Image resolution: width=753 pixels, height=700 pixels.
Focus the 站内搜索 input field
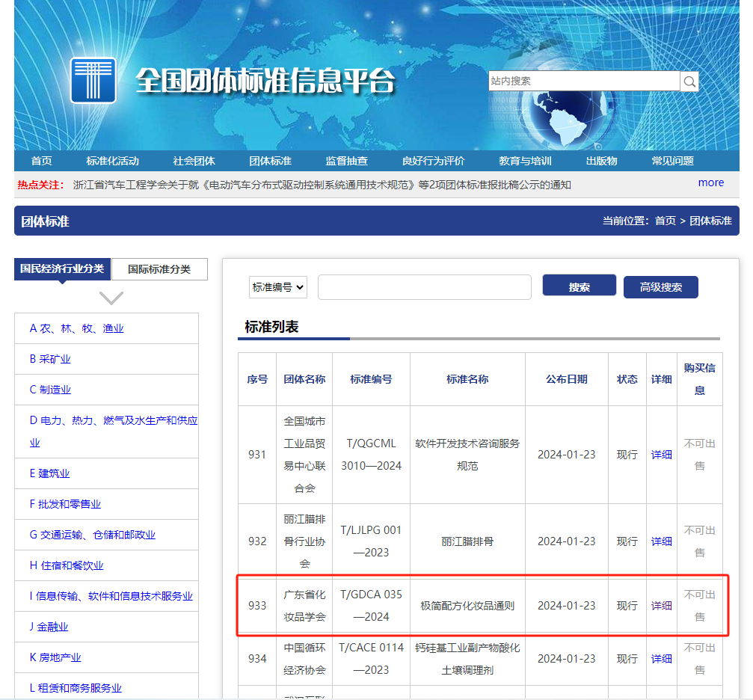(x=583, y=82)
